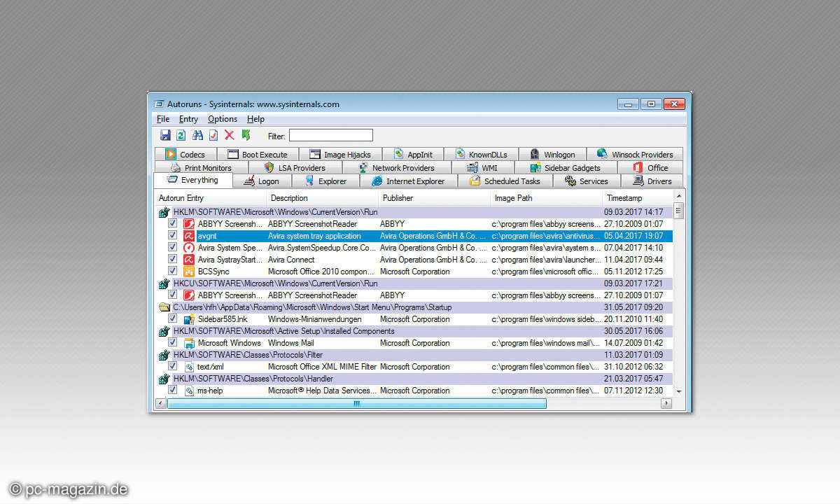Click the Avira System Speedup entry icon
This screenshot has width=840, height=504.
188,248
